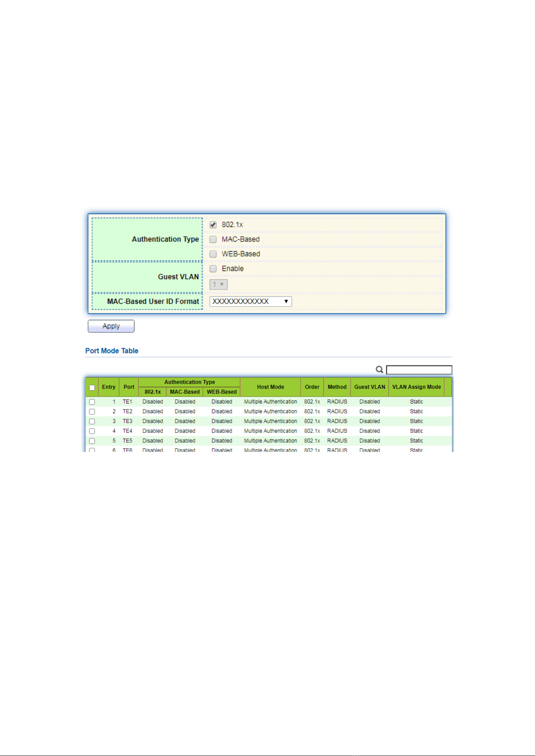
Task: Click Guest VLAN Disabled in TE3 row
Action: click(370, 421)
